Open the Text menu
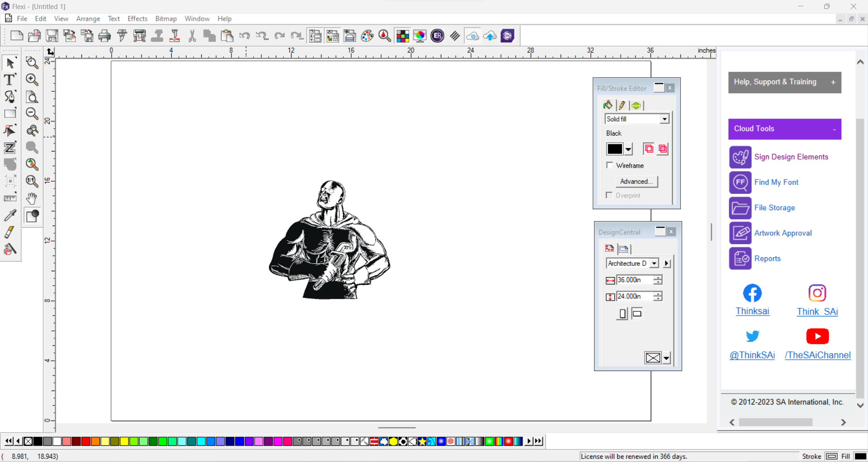 tap(114, 19)
